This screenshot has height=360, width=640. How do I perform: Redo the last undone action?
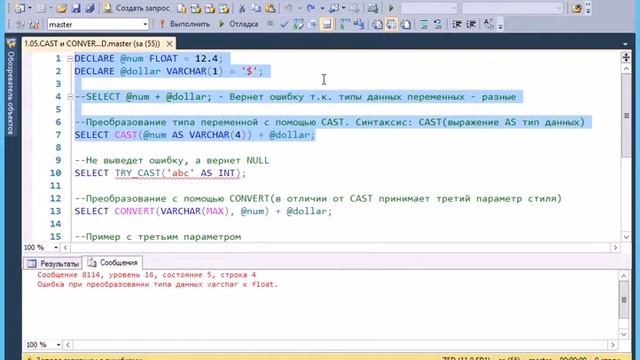[x=311, y=8]
